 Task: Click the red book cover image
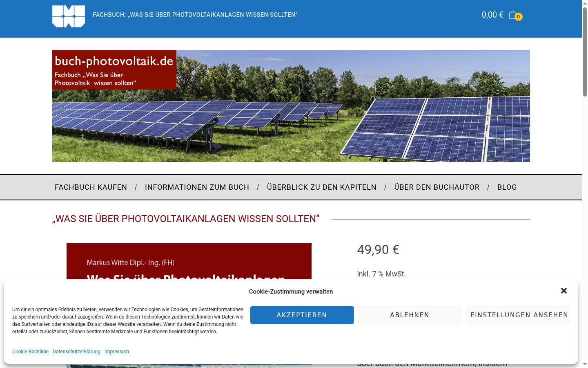tap(189, 262)
